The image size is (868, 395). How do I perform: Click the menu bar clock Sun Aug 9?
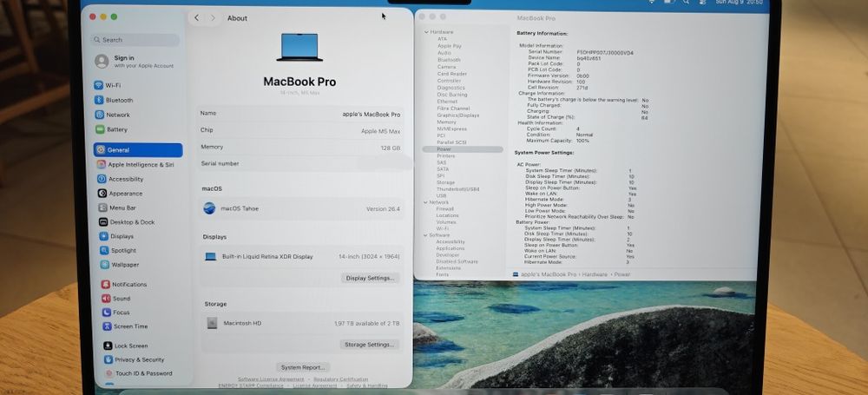pos(739,3)
